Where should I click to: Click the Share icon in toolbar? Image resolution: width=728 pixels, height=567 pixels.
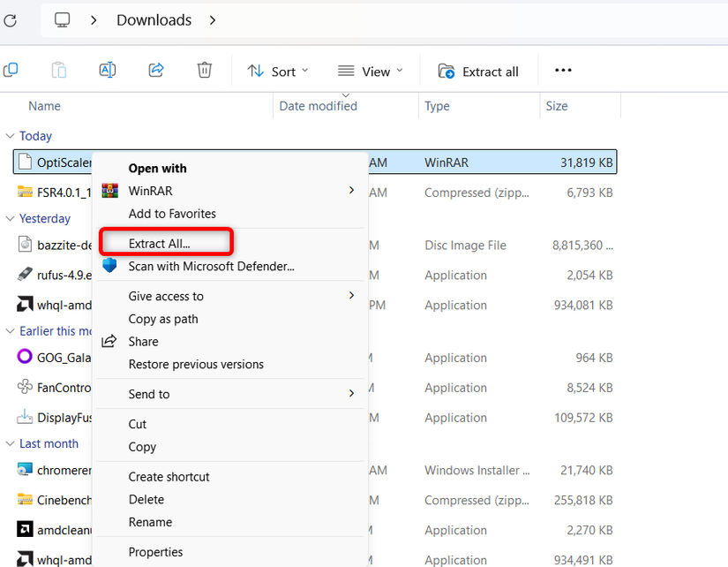tap(156, 71)
